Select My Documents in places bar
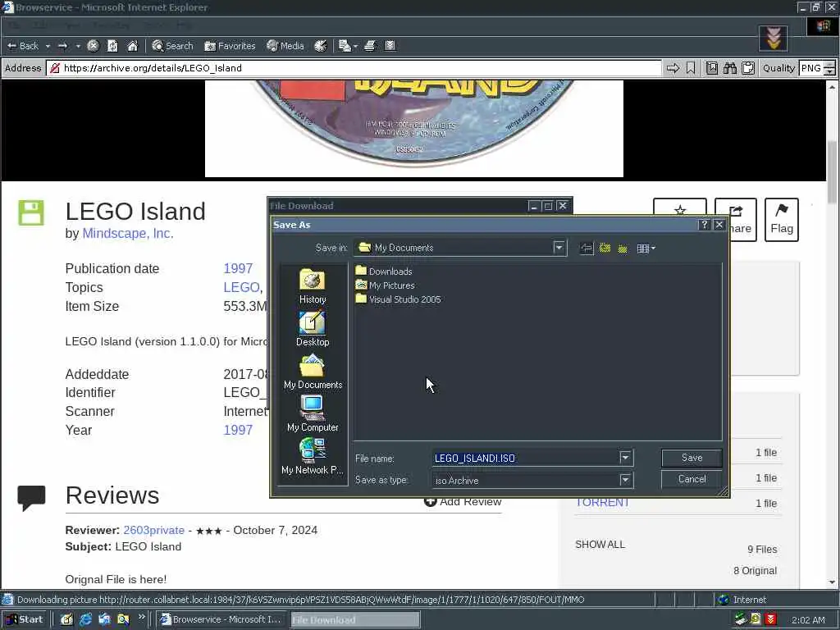This screenshot has width=840, height=630. pos(313,372)
